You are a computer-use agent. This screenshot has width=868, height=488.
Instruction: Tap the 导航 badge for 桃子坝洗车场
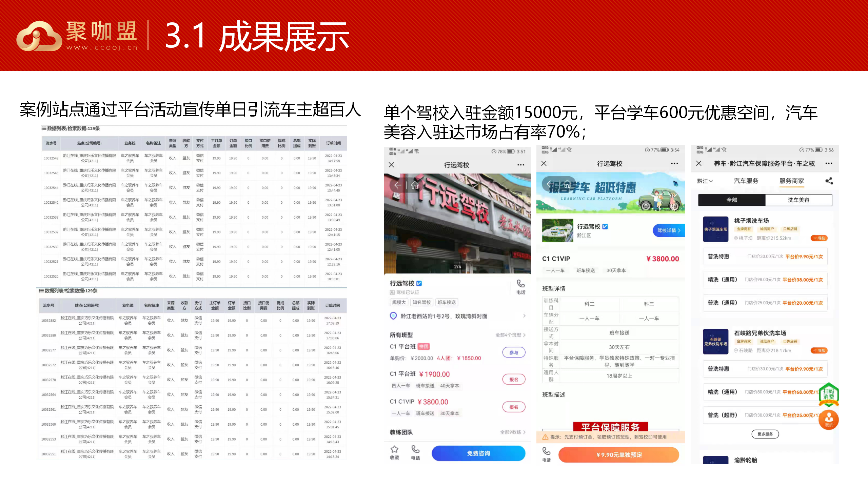pos(819,238)
